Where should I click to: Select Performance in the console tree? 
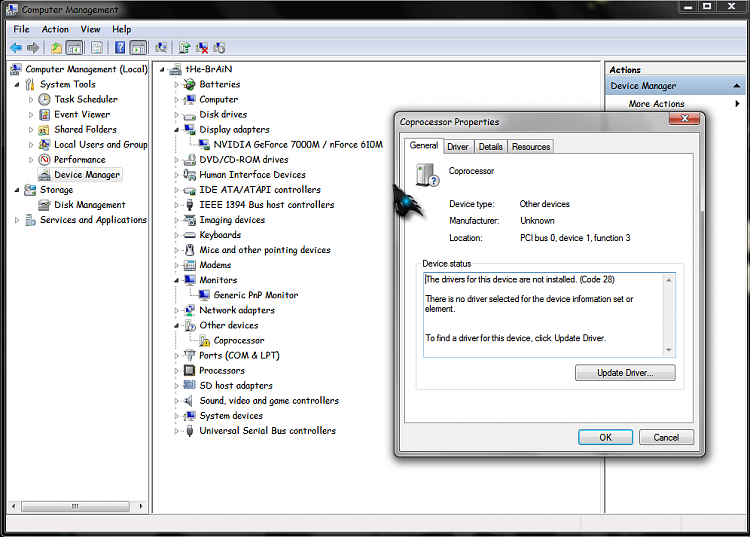tap(79, 159)
